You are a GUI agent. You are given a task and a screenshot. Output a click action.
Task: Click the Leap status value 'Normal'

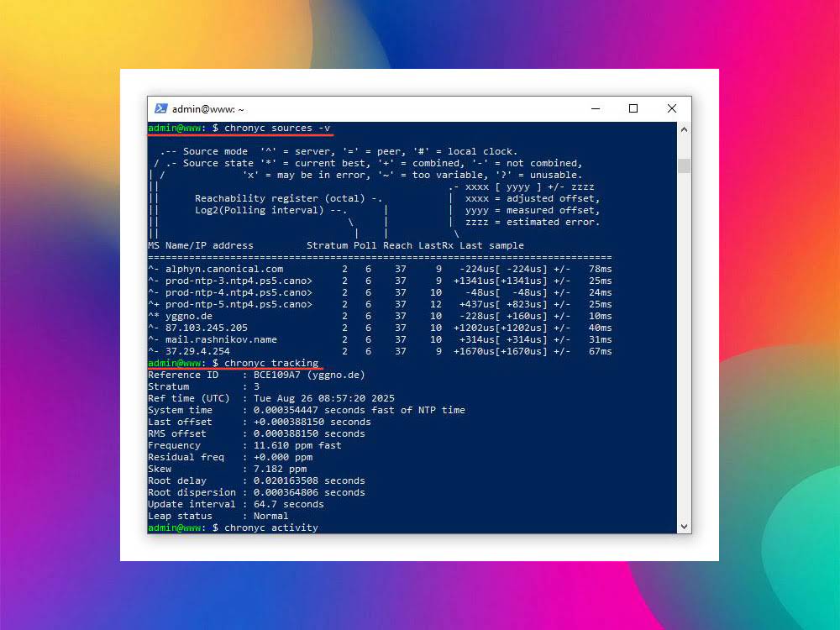click(x=271, y=517)
